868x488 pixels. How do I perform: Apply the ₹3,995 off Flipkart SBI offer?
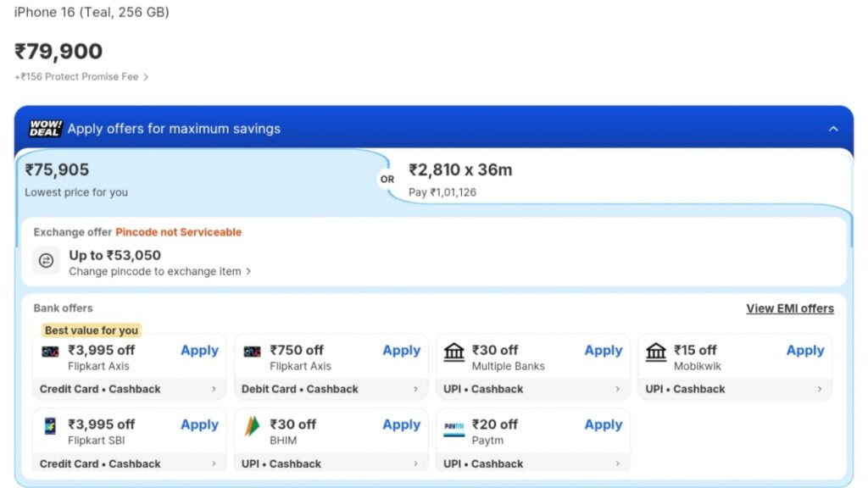tap(199, 425)
